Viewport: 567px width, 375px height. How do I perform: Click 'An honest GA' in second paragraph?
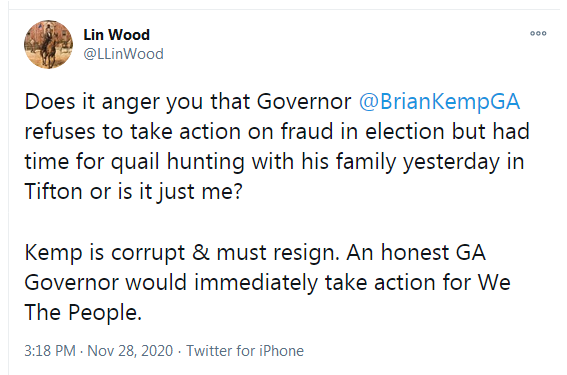(x=416, y=252)
